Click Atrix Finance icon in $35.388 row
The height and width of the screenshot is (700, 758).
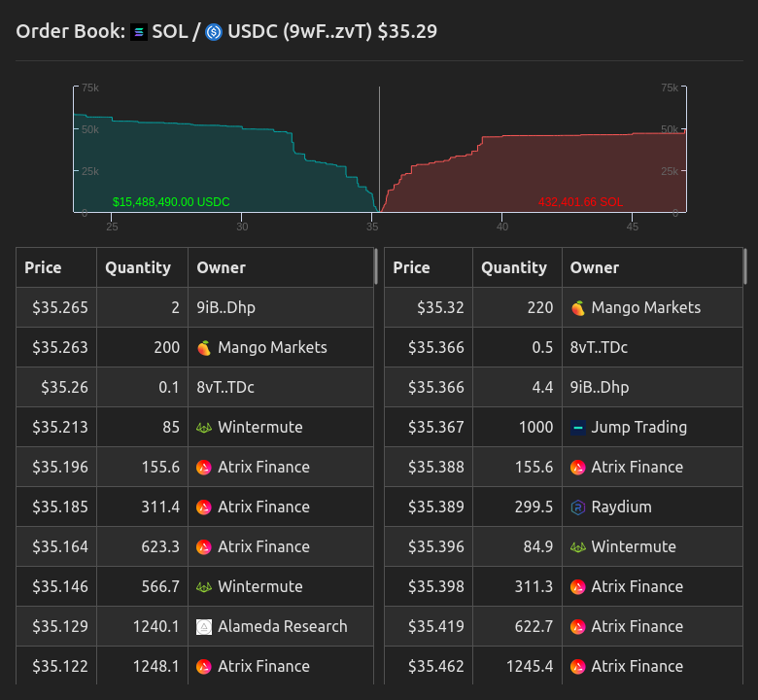click(x=577, y=468)
